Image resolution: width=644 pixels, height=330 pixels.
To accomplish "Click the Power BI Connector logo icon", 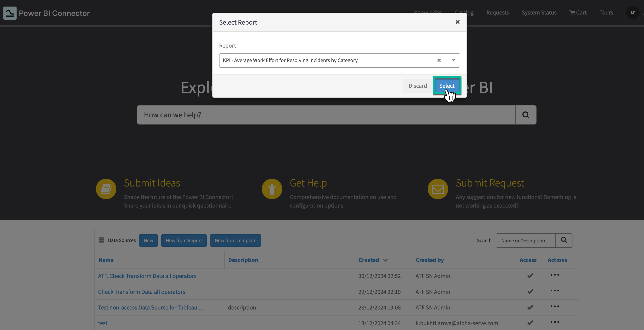I will 10,13.
